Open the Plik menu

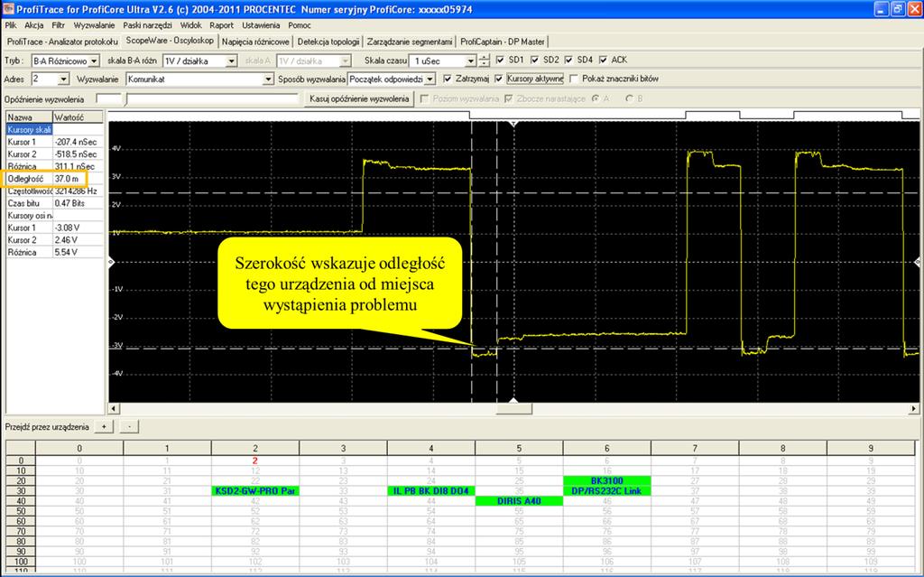tap(11, 25)
